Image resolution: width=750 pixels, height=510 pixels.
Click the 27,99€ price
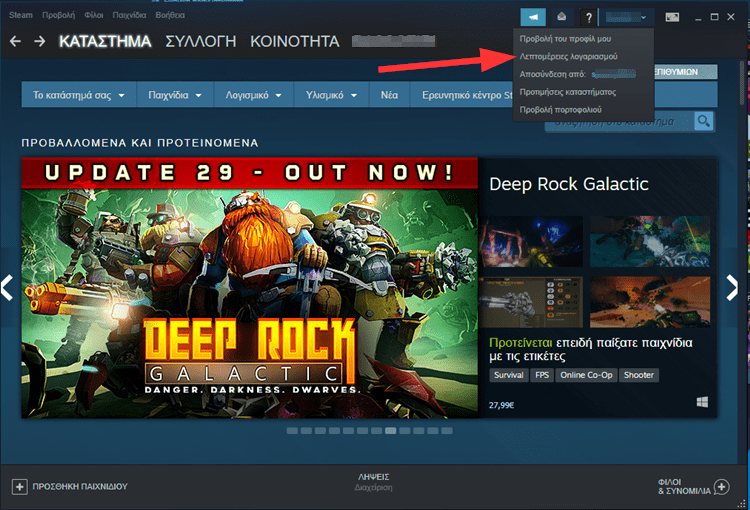pyautogui.click(x=501, y=405)
